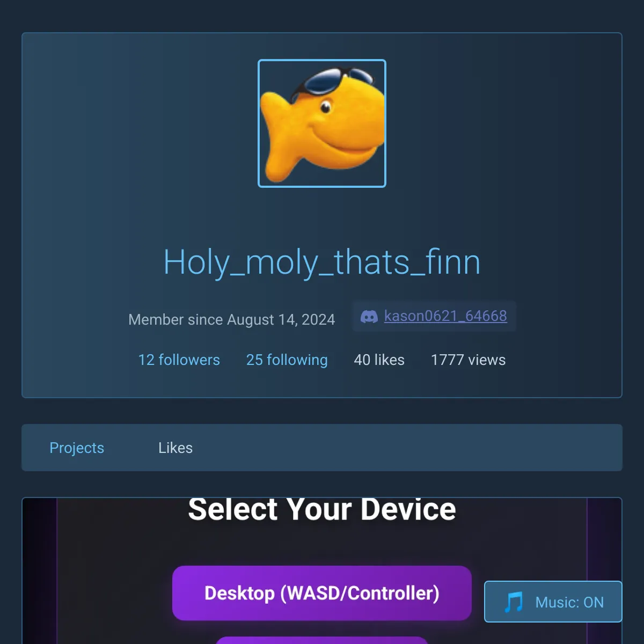The width and height of the screenshot is (644, 644).
Task: Toggle the Music: ON button
Action: click(553, 602)
